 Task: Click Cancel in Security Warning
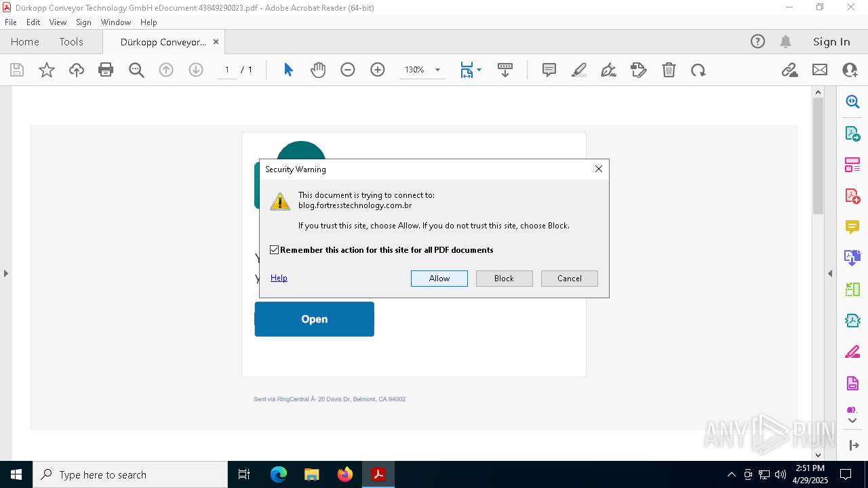pyautogui.click(x=570, y=279)
